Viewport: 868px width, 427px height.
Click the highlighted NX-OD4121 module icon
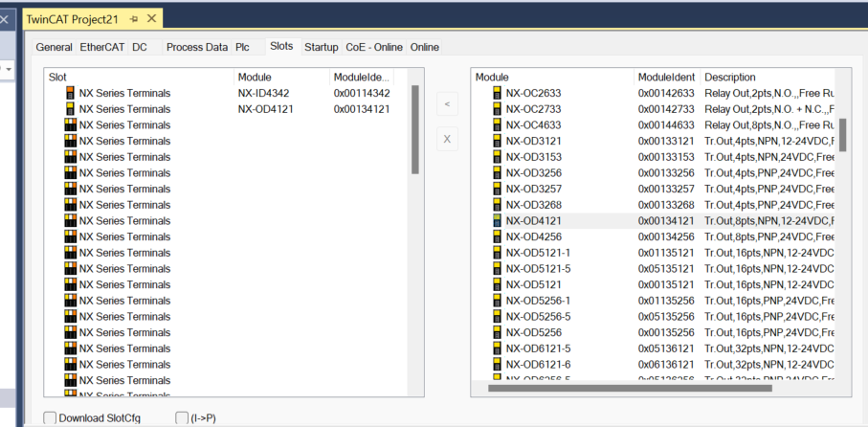coord(497,220)
